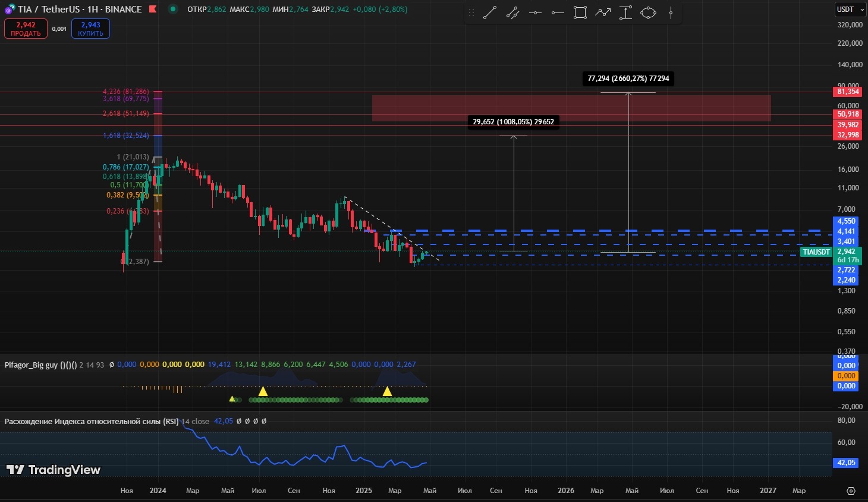This screenshot has height=502, width=868.
Task: Select the parallel channel drawing tool
Action: click(x=512, y=12)
